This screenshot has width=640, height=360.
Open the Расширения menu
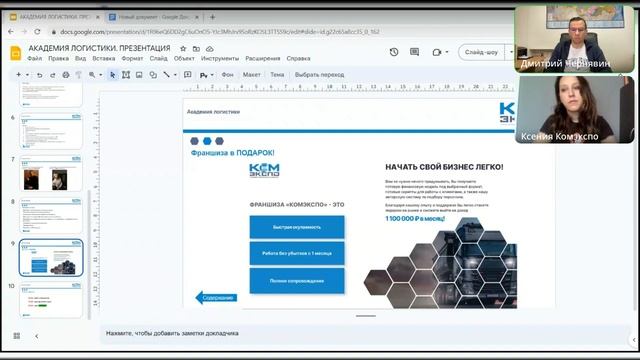[x=263, y=58]
